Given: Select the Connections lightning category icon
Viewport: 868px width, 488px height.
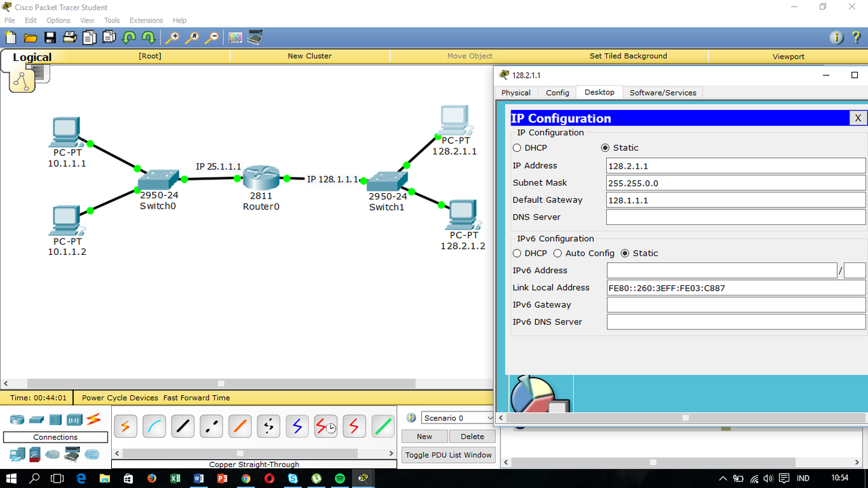Looking at the screenshot, I should pos(94,419).
